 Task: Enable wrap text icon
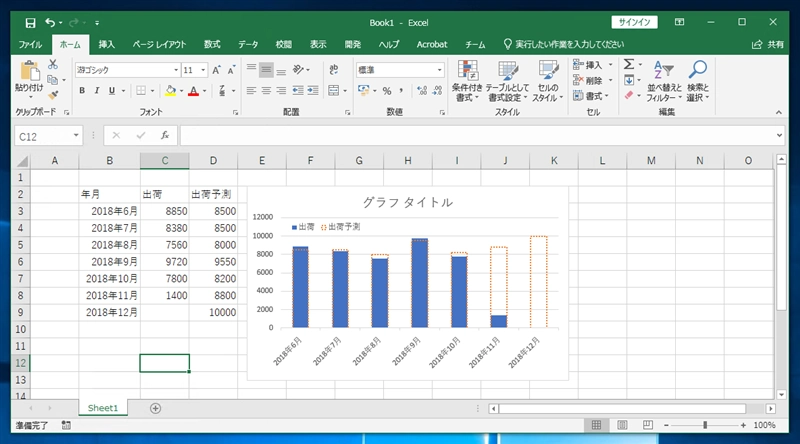pos(334,70)
